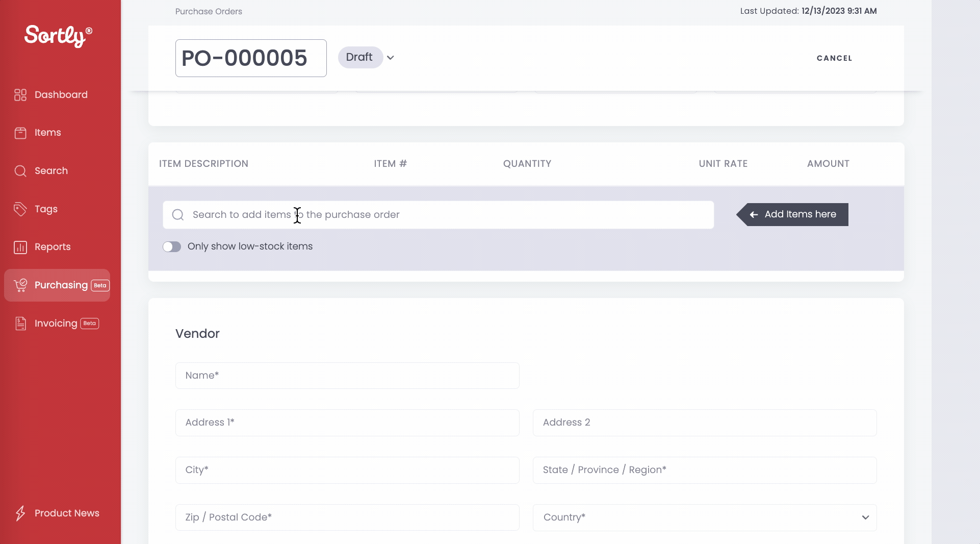Click the ITEM DESCRIPTION column header

[203, 164]
